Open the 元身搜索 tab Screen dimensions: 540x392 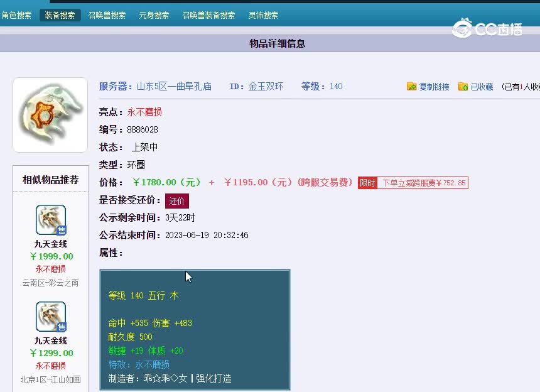(x=154, y=15)
